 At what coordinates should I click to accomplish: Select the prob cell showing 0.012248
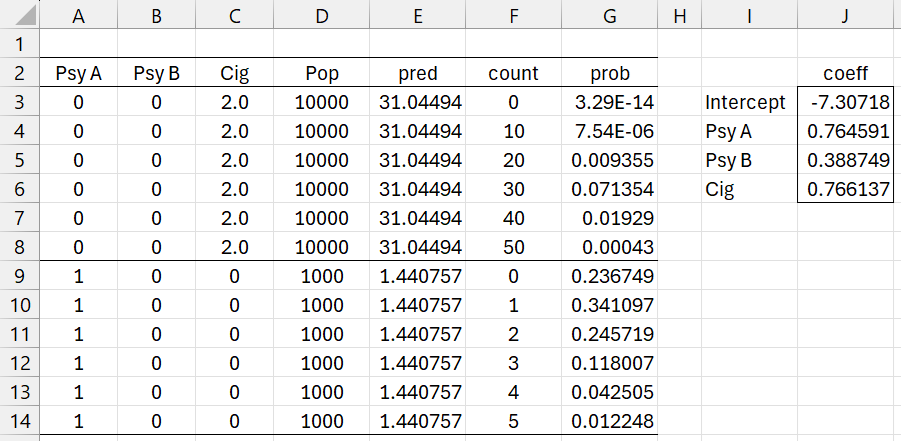(609, 422)
